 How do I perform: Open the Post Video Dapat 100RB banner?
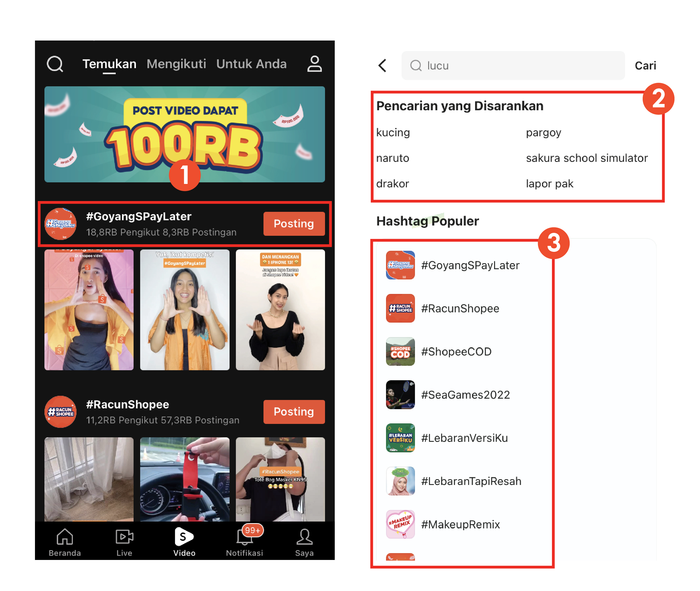click(x=184, y=134)
